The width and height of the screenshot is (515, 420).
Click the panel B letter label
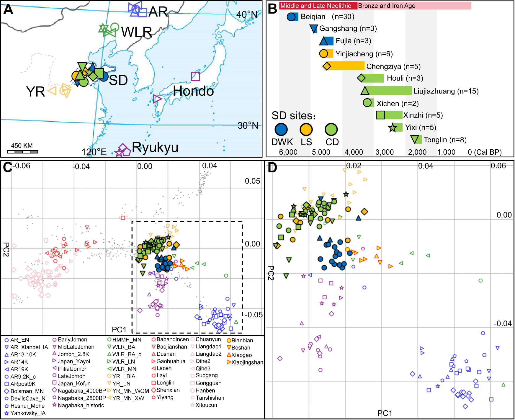272,9
